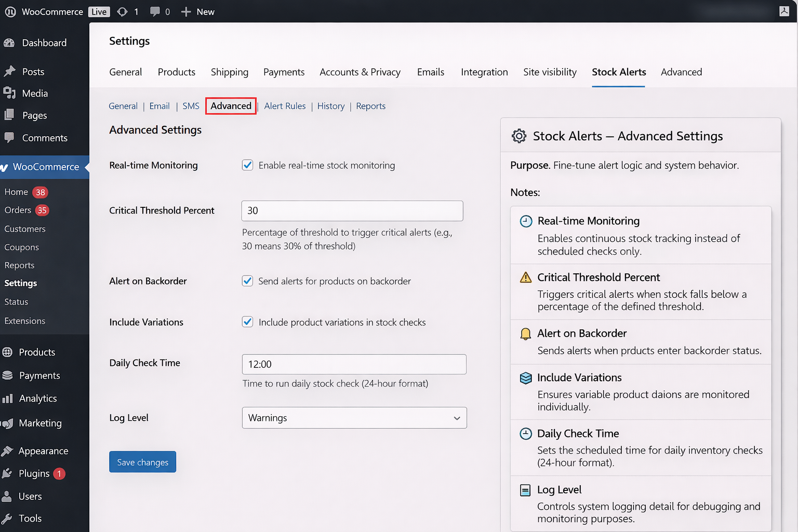Click the Stock Alerts gear icon
Image resolution: width=798 pixels, height=532 pixels.
(518, 136)
